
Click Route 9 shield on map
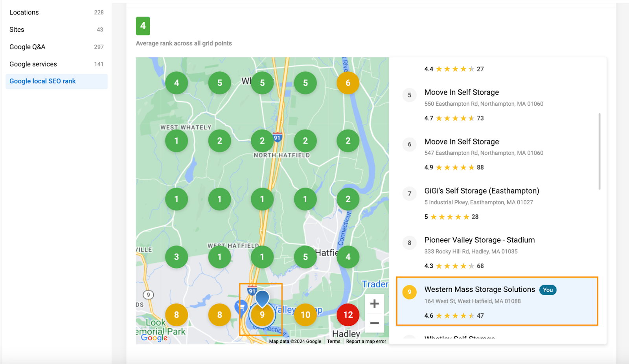click(148, 295)
